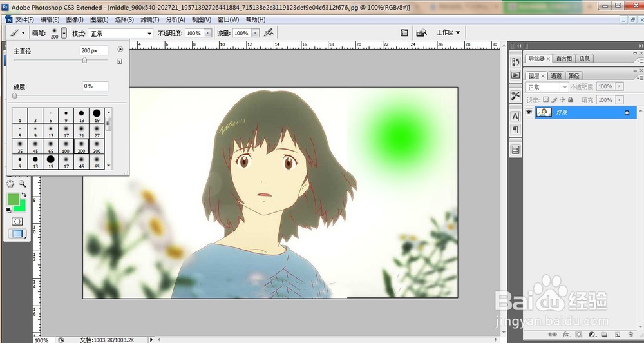Change the screen mode button
This screenshot has width=644, height=343.
point(17,233)
